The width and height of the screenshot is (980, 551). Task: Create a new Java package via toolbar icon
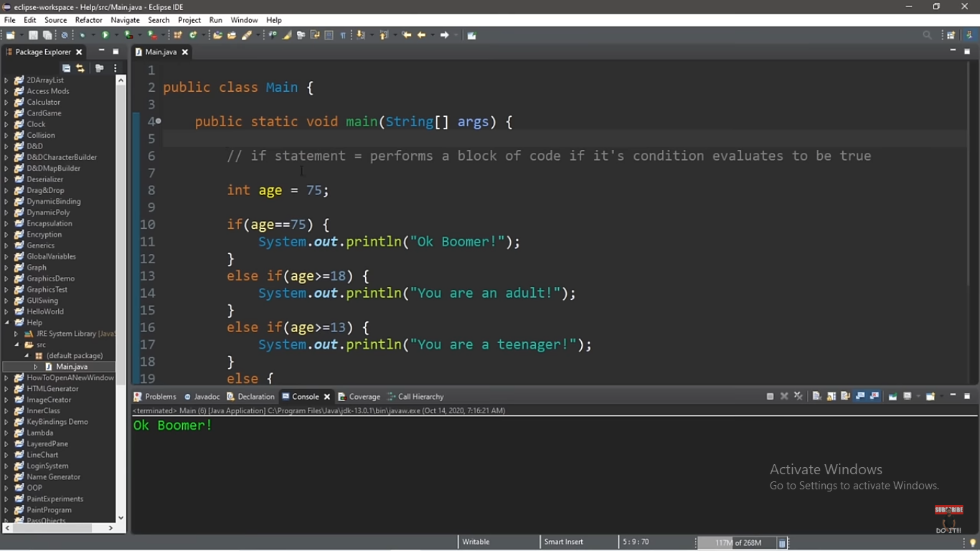(177, 35)
